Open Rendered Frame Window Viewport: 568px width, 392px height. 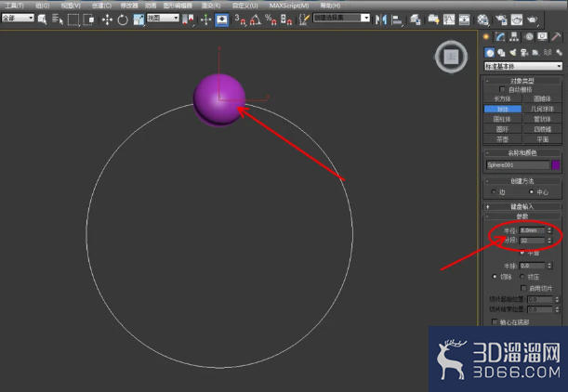(x=517, y=20)
